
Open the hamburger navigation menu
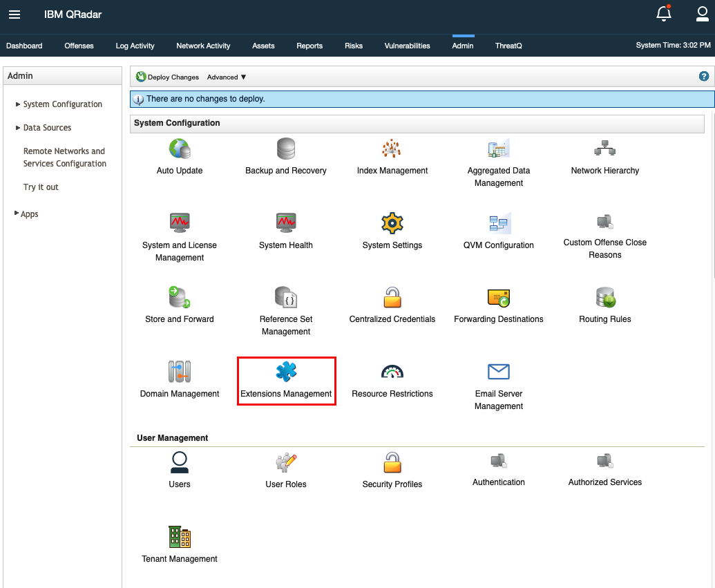[15, 15]
